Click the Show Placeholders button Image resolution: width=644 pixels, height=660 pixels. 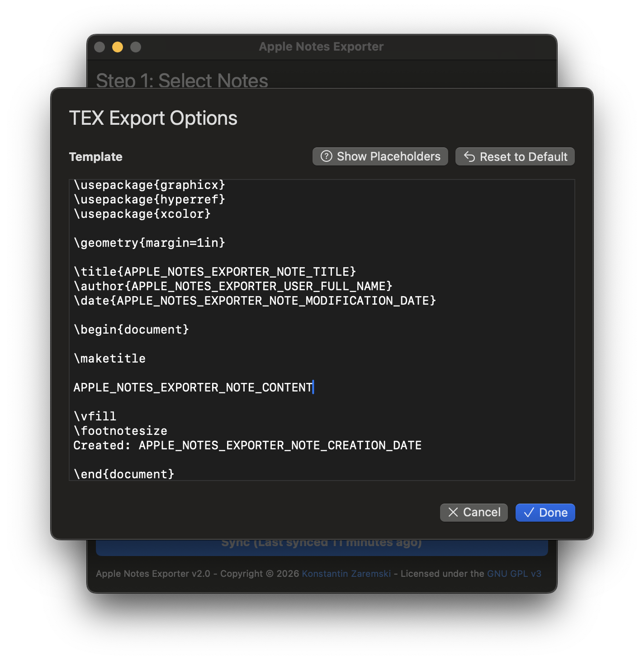(380, 156)
